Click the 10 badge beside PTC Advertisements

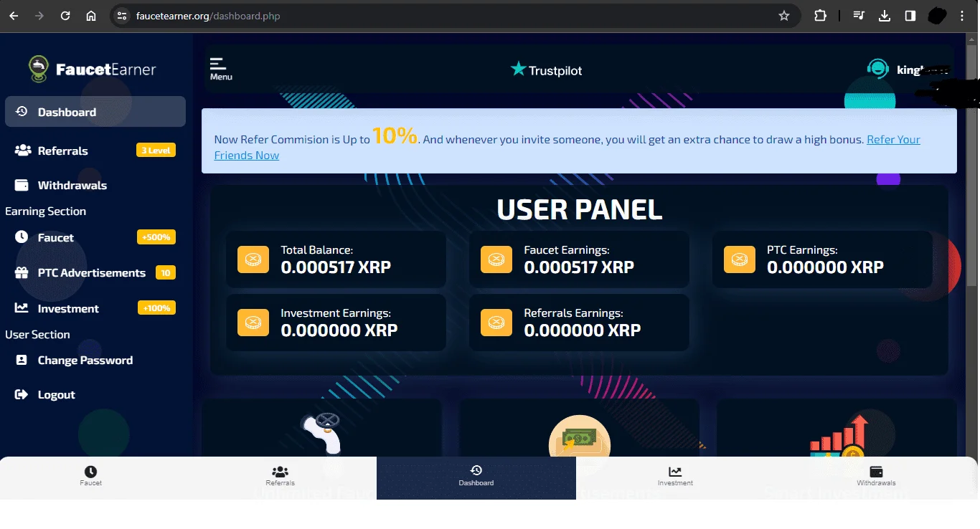tap(166, 273)
